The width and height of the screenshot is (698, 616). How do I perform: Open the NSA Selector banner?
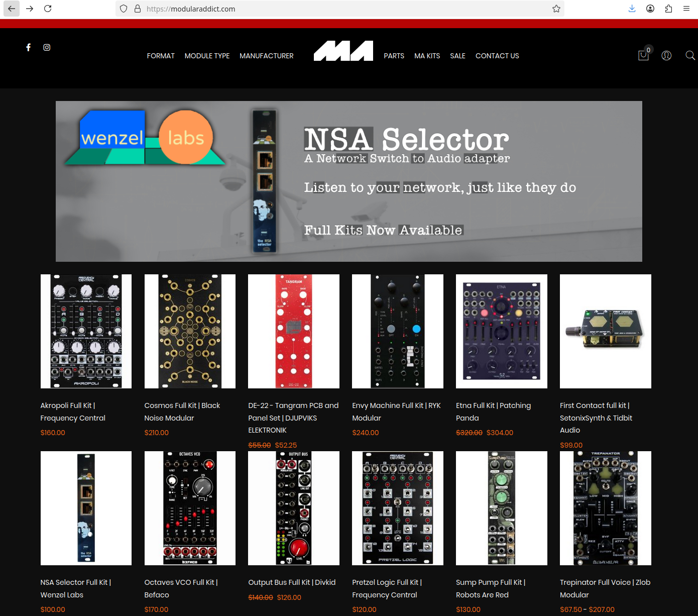pyautogui.click(x=349, y=181)
